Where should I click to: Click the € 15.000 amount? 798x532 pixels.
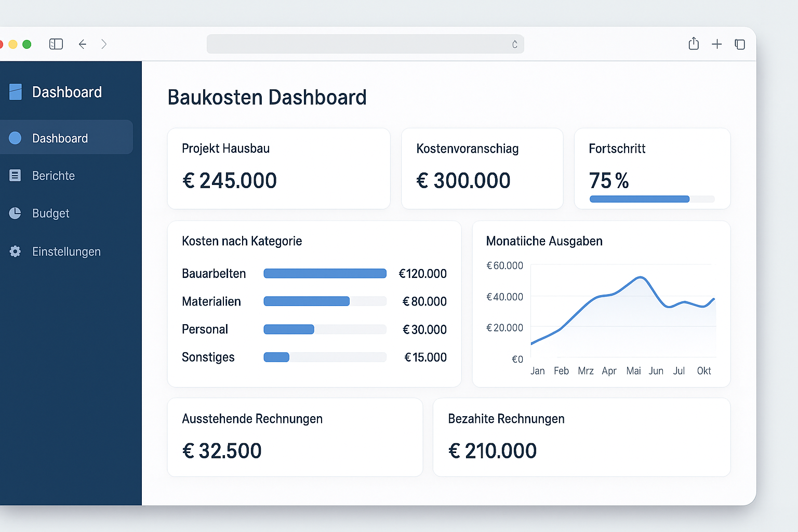(x=425, y=357)
